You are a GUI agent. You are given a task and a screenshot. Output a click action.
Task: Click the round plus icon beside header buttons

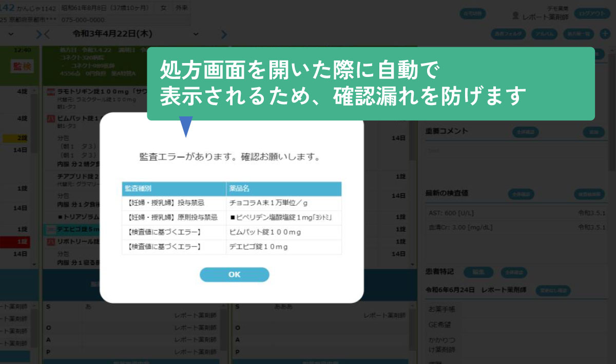(x=605, y=33)
